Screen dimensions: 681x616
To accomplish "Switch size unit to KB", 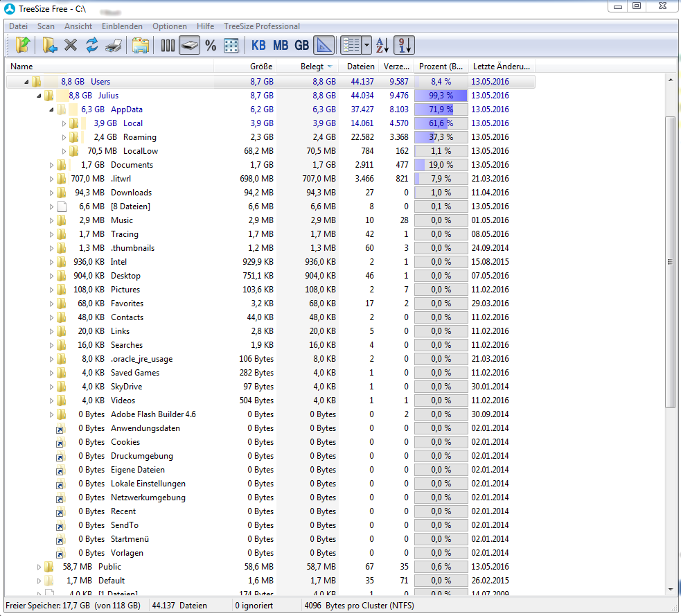I will [x=258, y=45].
